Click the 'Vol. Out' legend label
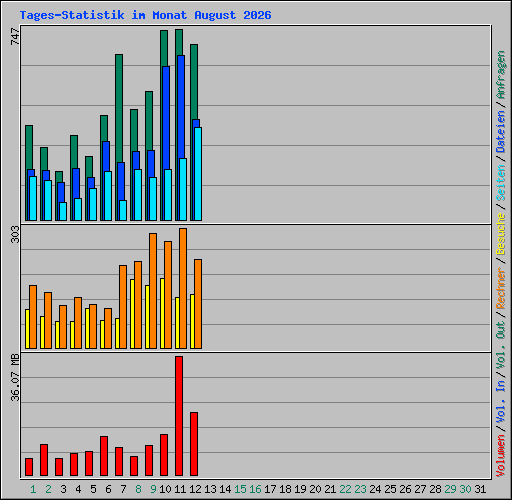The height and width of the screenshot is (500, 512). pos(501,346)
